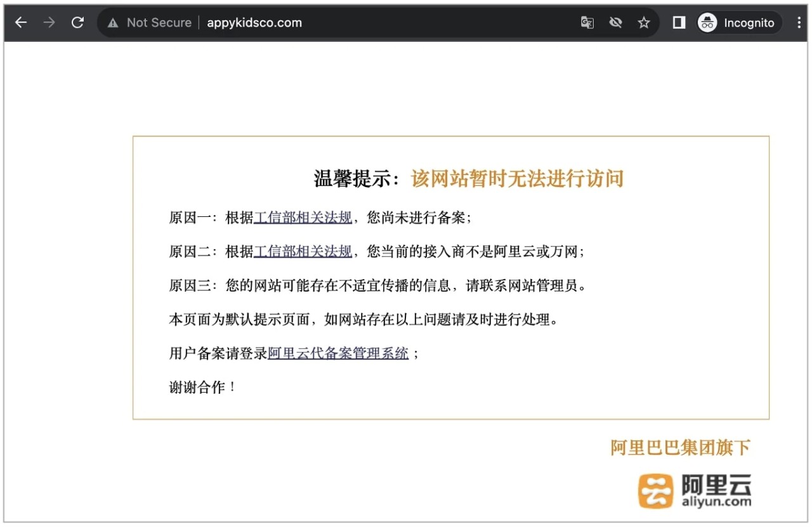Screen dimensions: 812x527
Task: Click the Not Secure warning triangle icon
Action: pyautogui.click(x=113, y=23)
